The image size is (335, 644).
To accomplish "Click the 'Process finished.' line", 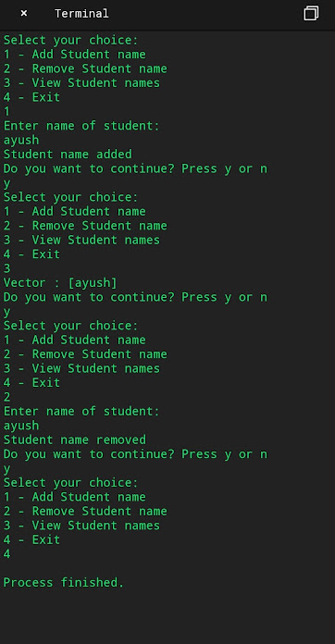I will 64,582.
